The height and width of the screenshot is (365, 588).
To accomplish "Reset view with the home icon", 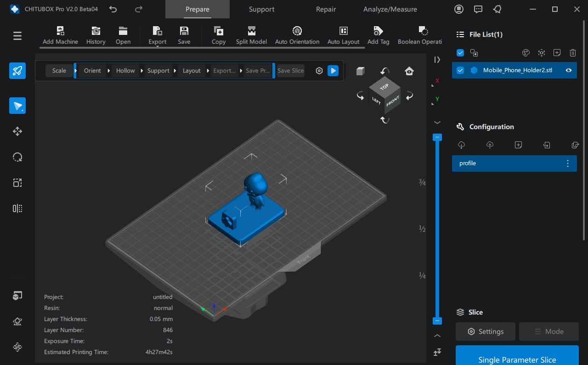I will point(409,71).
